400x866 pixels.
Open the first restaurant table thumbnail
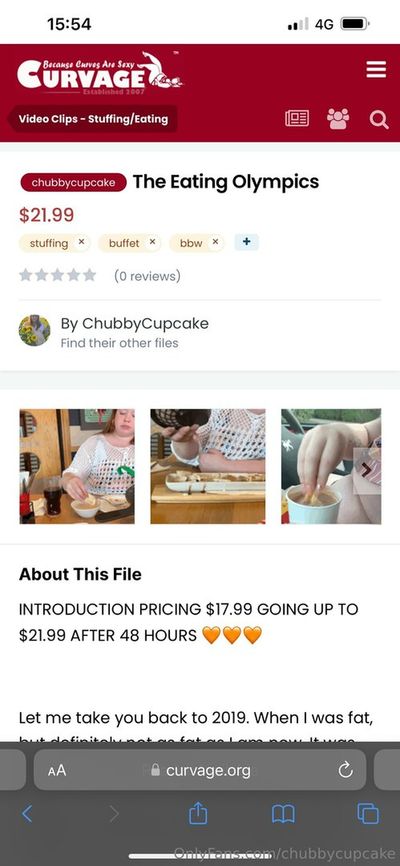[77, 466]
